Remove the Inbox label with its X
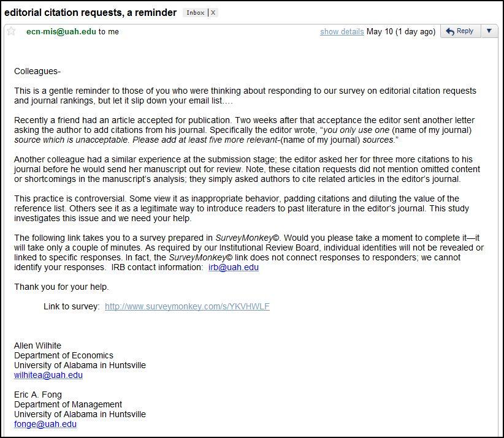This screenshot has height=438, width=504. (x=213, y=13)
